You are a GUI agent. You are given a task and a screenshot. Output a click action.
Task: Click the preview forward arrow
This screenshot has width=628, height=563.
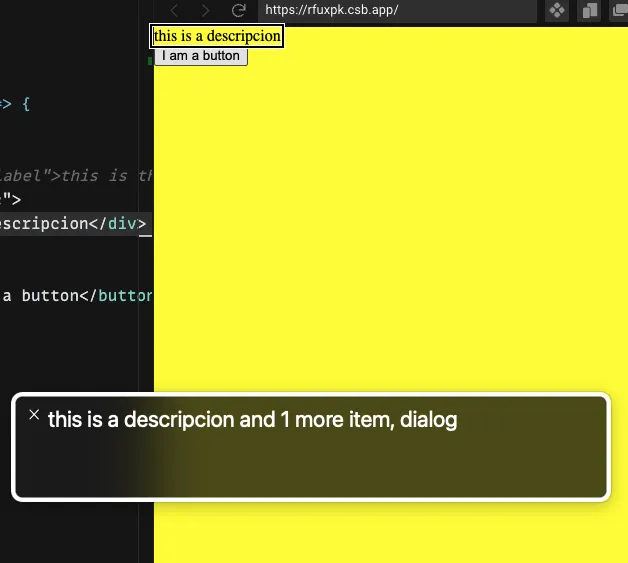coord(205,10)
